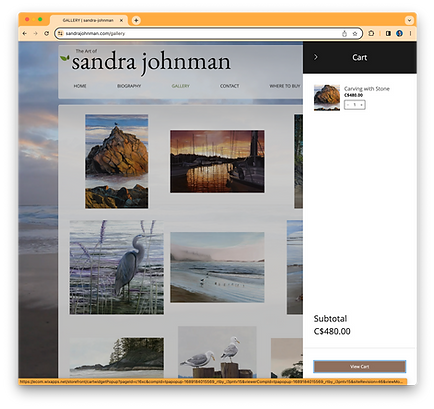Open the misty beach shorebirds painting
This screenshot has width=434, height=409.
[217, 267]
